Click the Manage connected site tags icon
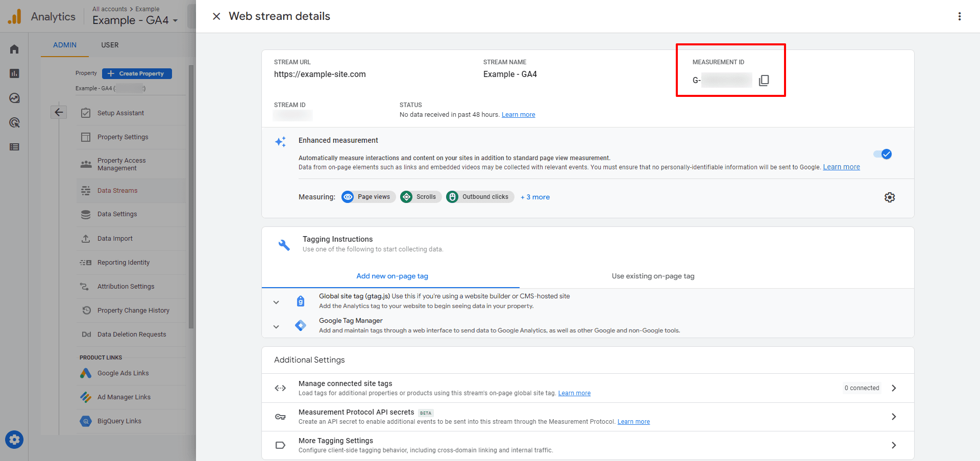The width and height of the screenshot is (980, 461). 280,388
